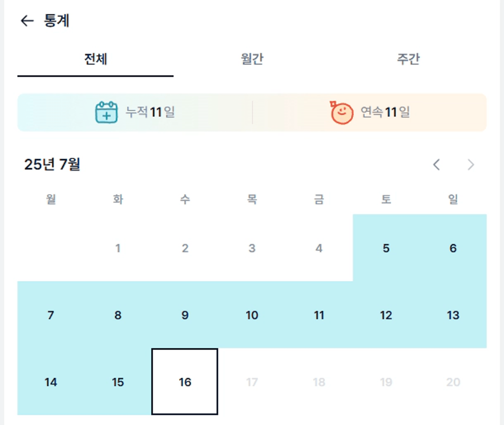Pick July 14 in the calendar
Screen dimensions: 504x425
[x=51, y=382]
